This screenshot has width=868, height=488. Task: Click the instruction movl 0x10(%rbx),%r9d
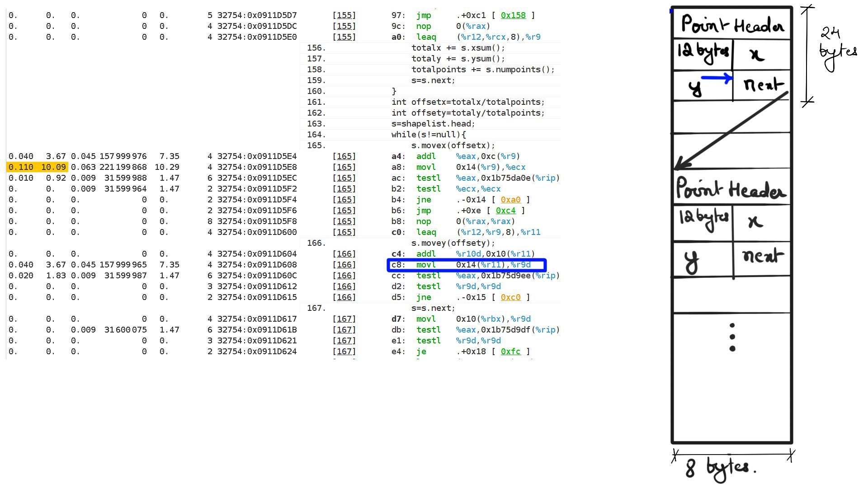click(x=473, y=319)
